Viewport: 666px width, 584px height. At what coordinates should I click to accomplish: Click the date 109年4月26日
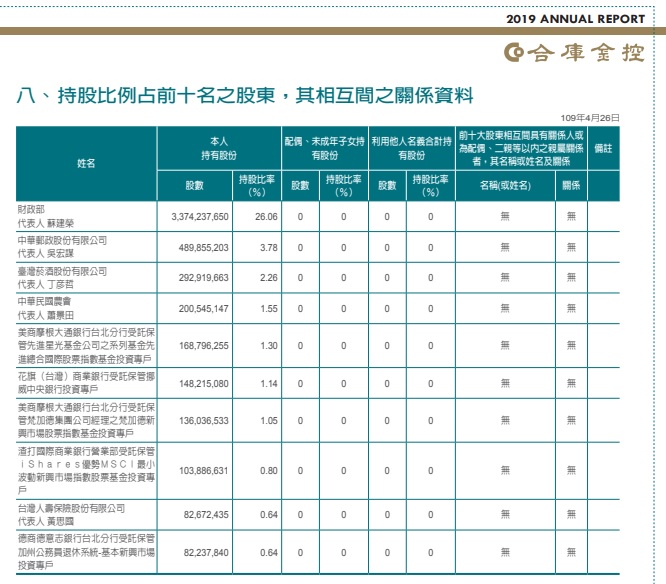590,118
